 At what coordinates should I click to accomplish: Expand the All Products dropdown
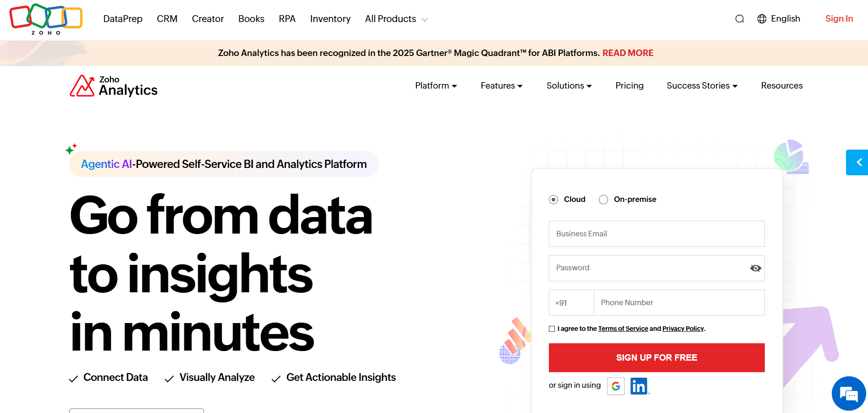(396, 19)
